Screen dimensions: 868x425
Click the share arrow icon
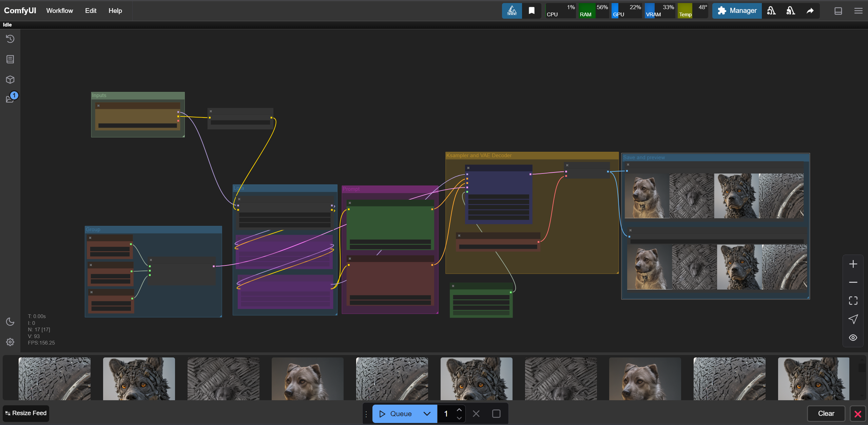tap(810, 11)
